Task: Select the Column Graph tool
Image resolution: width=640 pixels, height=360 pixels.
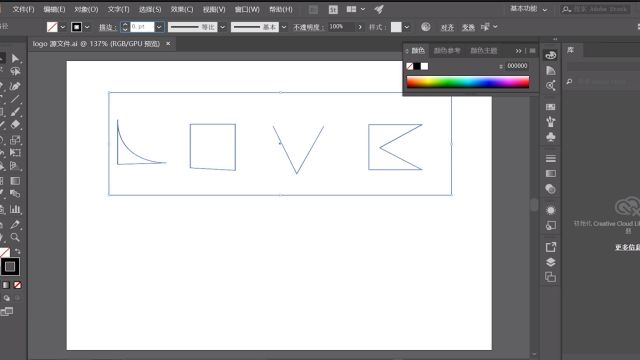Action: 15,209
